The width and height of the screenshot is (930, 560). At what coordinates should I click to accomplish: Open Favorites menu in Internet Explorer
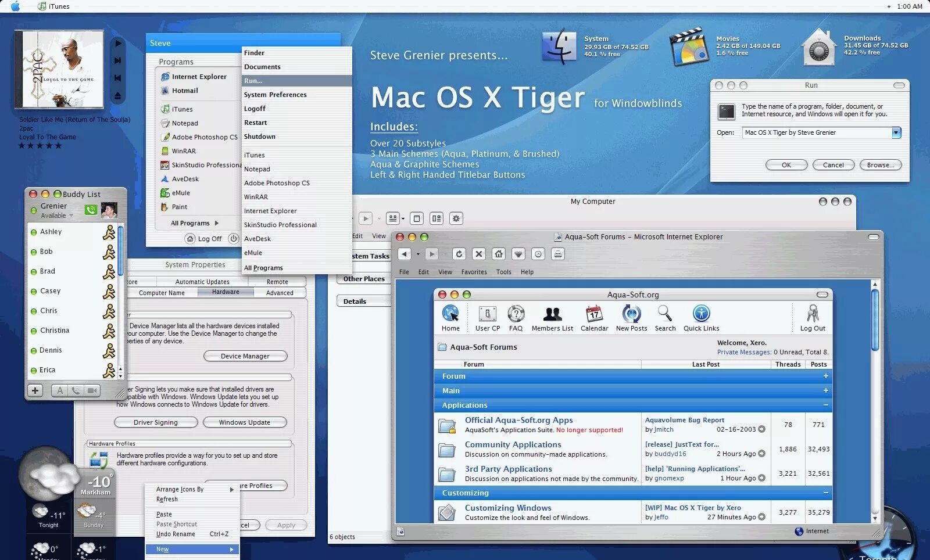[474, 272]
